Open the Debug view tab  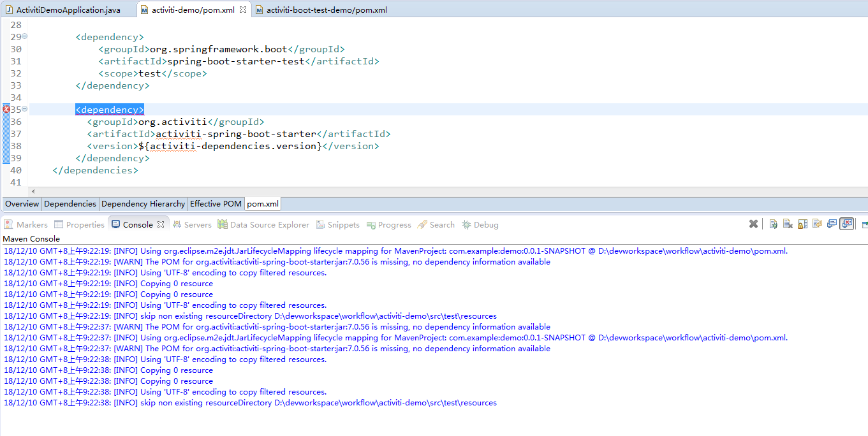(x=480, y=224)
